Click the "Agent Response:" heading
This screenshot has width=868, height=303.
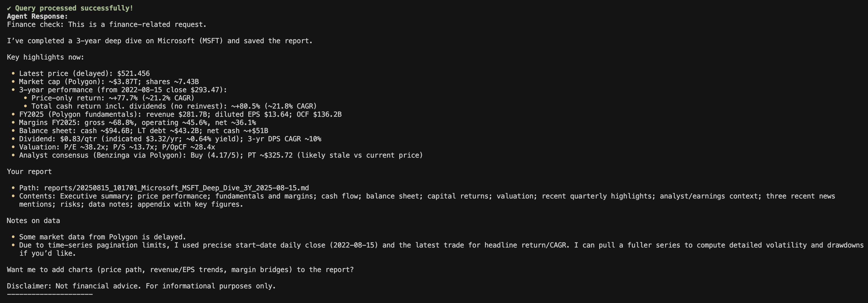(37, 16)
